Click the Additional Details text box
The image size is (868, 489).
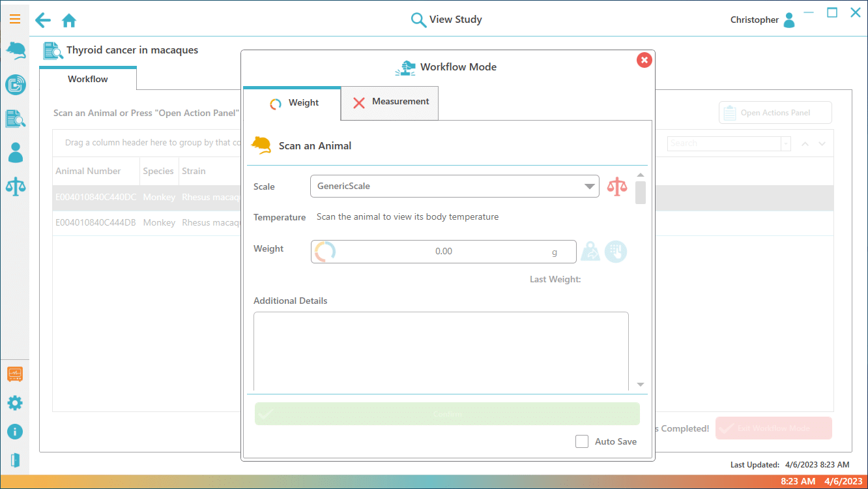tap(441, 350)
